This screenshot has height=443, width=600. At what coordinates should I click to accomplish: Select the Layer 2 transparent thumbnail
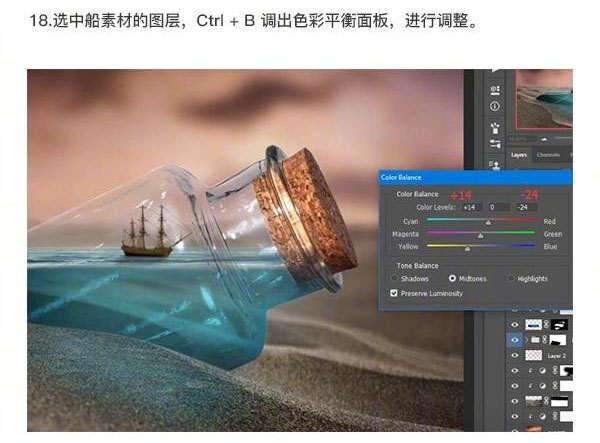(x=534, y=355)
